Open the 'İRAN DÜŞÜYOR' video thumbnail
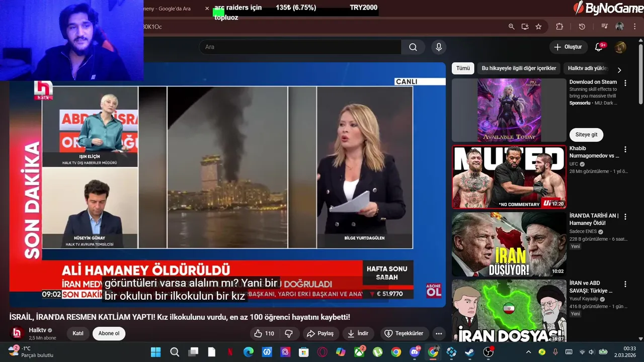This screenshot has height=362, width=644. (x=509, y=244)
